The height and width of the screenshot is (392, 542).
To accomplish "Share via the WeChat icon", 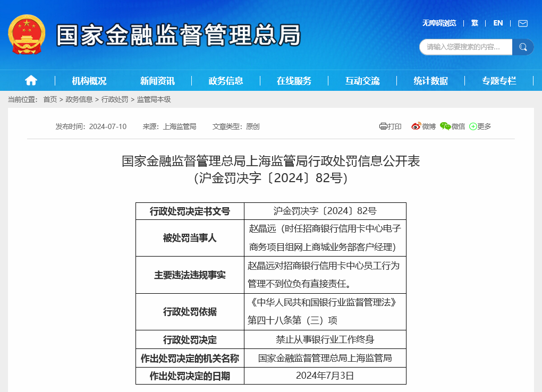I will pyautogui.click(x=445, y=126).
